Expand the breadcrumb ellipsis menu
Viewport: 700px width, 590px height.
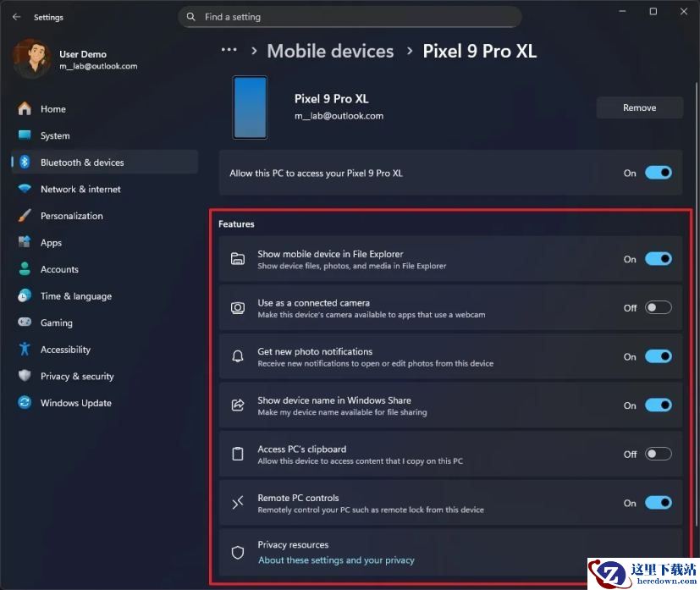click(x=229, y=50)
